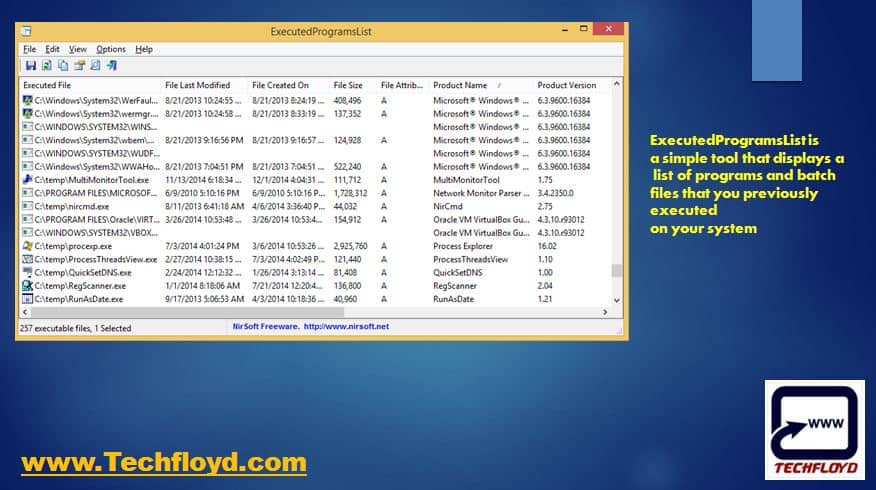Click the 9/17/2013 5:06:53 AM modified date

pyautogui.click(x=204, y=299)
